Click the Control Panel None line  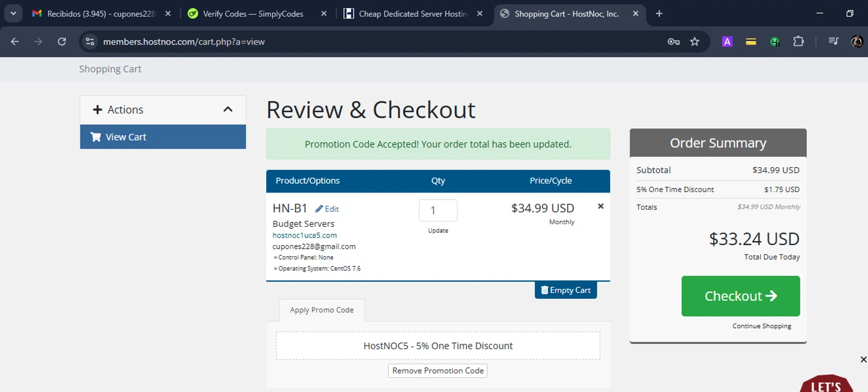[303, 257]
